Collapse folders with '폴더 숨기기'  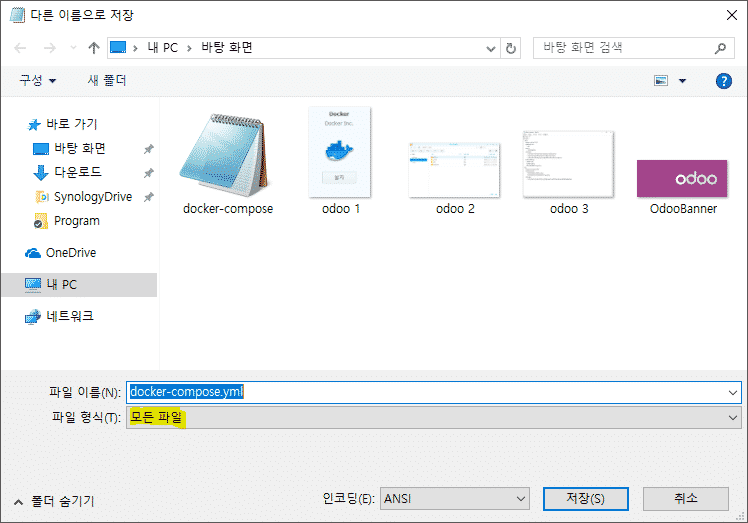(54, 502)
